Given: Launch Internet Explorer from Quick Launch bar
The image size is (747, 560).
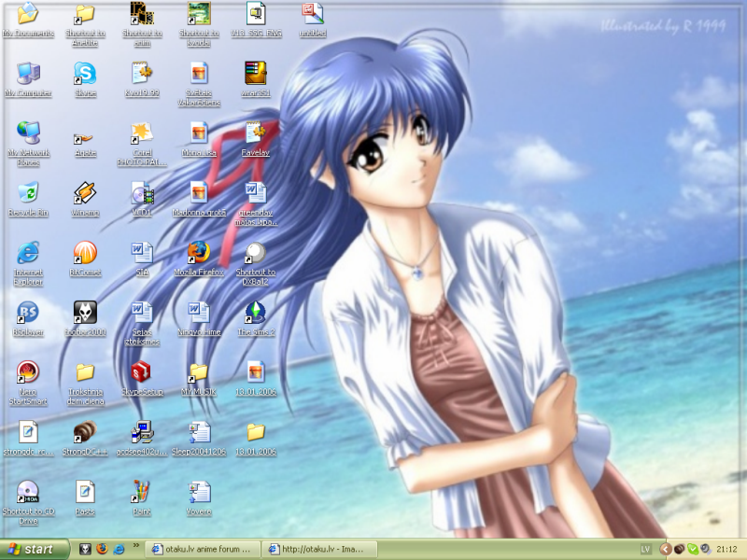Looking at the screenshot, I should coord(119,549).
